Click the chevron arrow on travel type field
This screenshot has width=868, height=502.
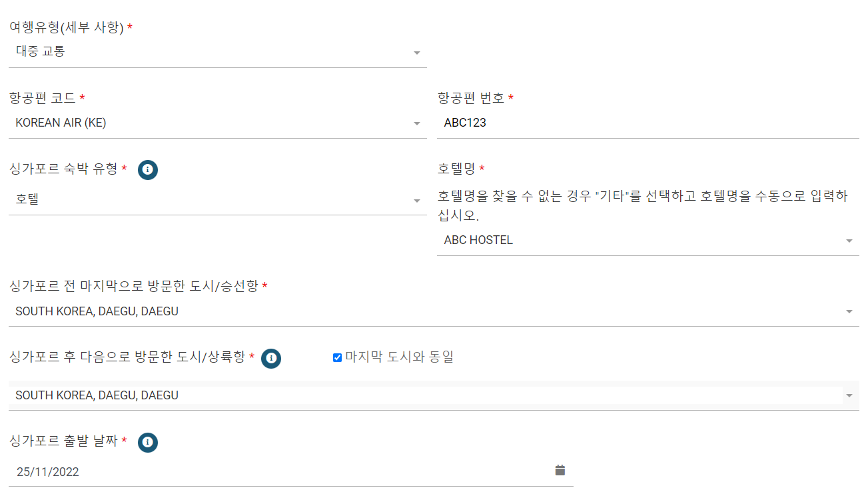417,51
